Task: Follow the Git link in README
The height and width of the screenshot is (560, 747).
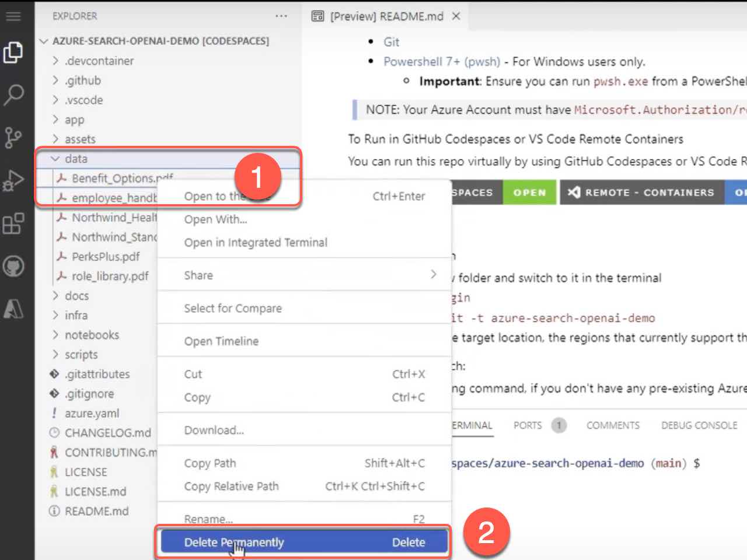Action: (x=391, y=42)
